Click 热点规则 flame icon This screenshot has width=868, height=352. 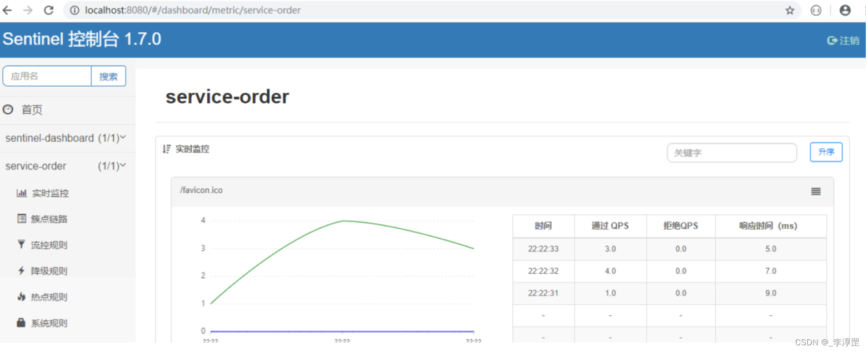(22, 297)
